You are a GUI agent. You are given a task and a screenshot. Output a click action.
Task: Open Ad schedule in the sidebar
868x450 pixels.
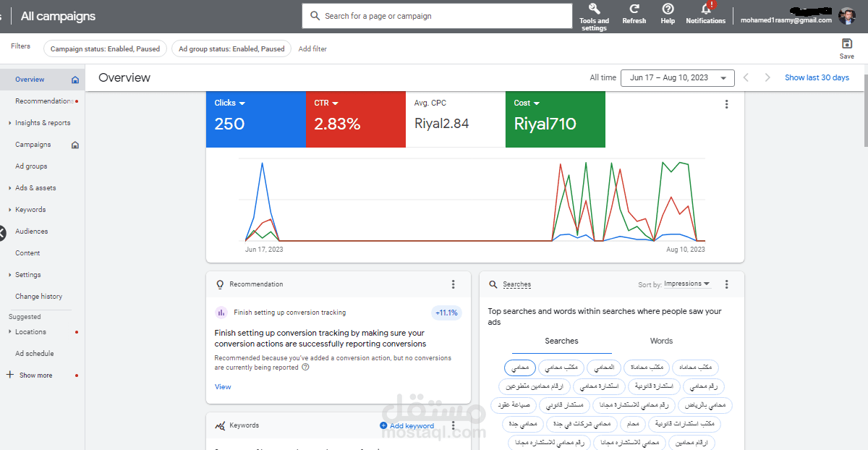35,354
